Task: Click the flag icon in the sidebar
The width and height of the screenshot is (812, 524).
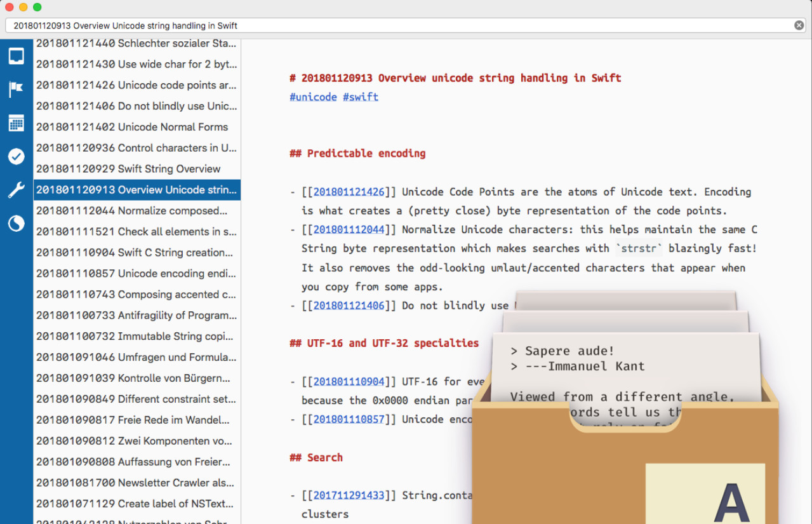Action: tap(17, 90)
